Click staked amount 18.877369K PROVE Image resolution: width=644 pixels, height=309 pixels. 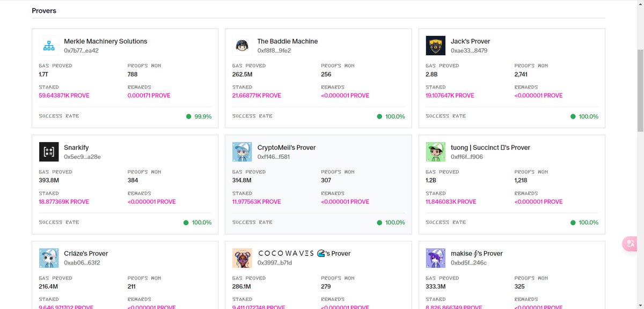(x=64, y=202)
